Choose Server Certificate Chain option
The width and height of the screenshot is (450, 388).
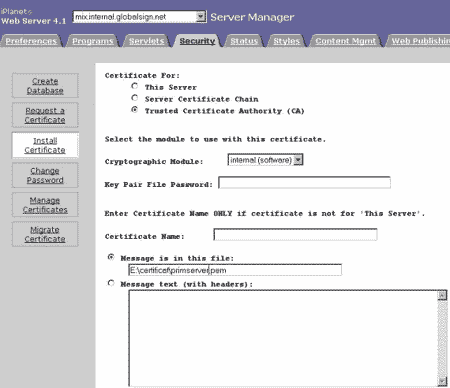135,98
